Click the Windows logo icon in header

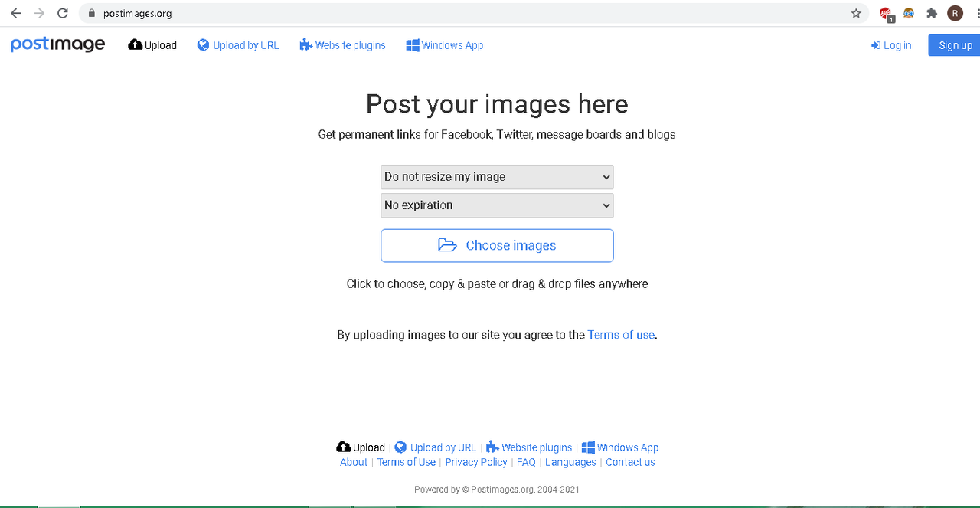pos(413,45)
